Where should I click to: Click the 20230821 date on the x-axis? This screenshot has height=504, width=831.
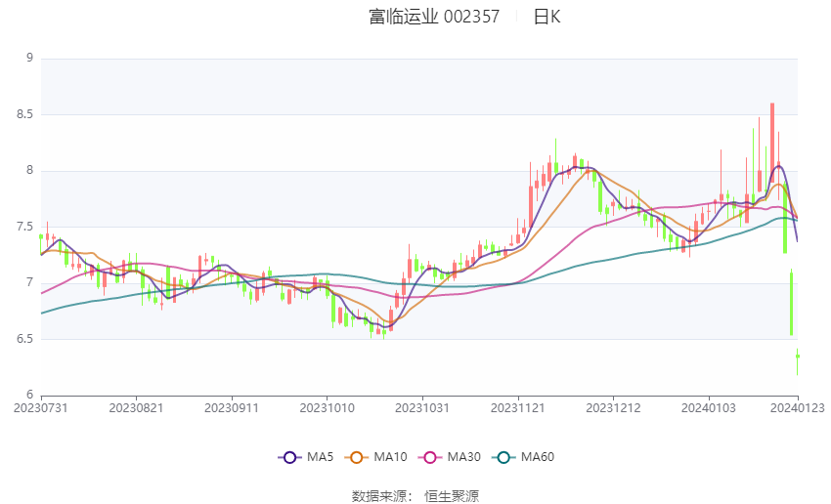137,406
